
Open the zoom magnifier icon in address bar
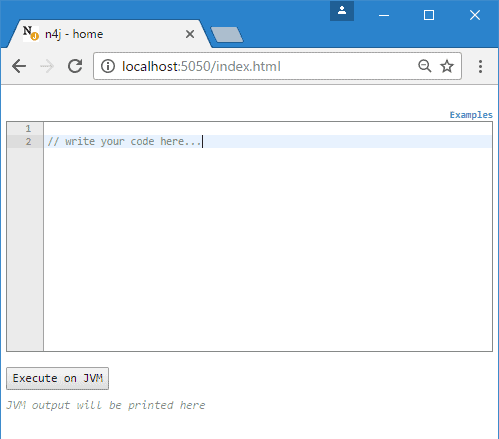click(425, 66)
